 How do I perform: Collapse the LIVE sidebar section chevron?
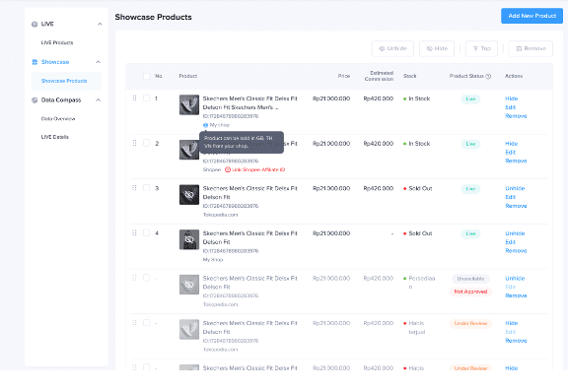tap(100, 25)
